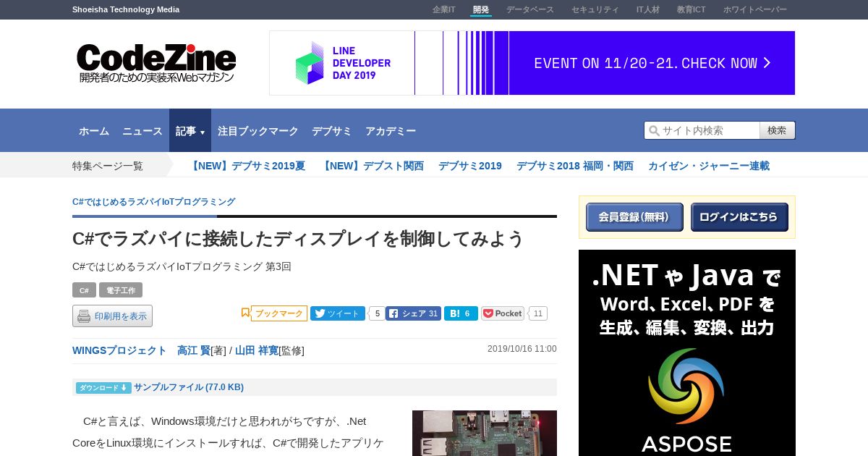The height and width of the screenshot is (456, 868).
Task: Click 印刷用を表示 button
Action: pyautogui.click(x=112, y=316)
